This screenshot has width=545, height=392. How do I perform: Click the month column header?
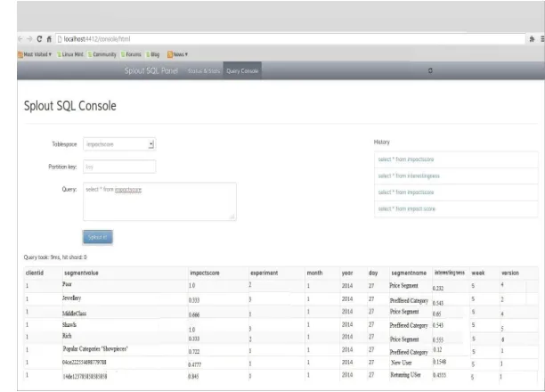point(314,273)
